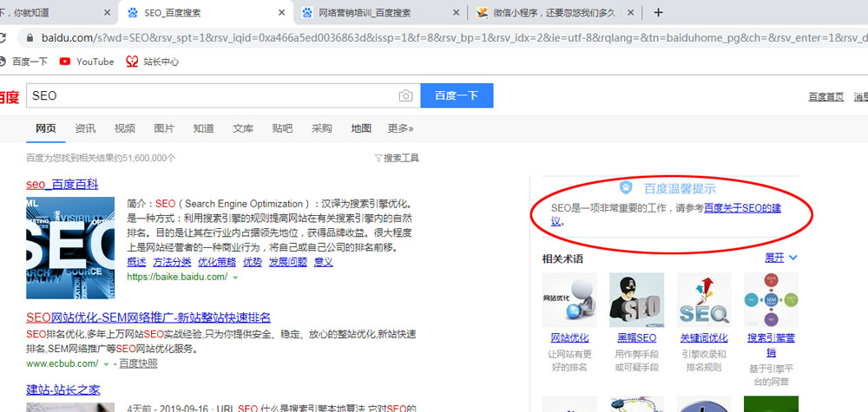Open the 优化策略 sublink
The height and width of the screenshot is (412, 868).
pyautogui.click(x=217, y=262)
